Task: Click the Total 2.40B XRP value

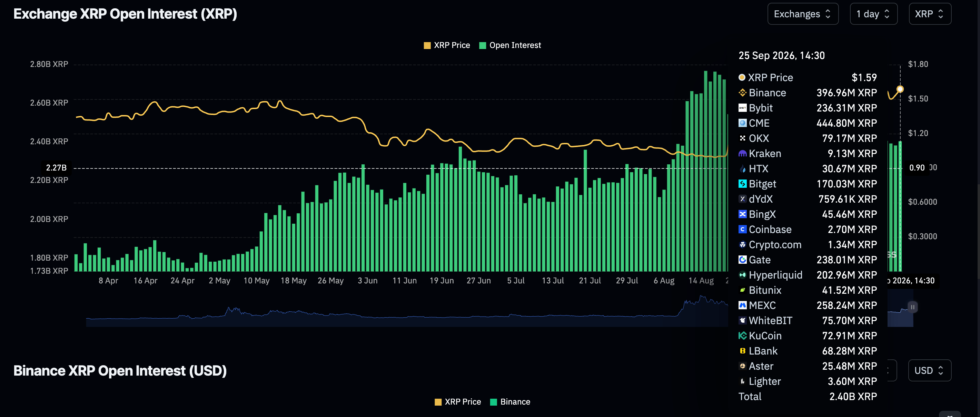Action: click(853, 396)
